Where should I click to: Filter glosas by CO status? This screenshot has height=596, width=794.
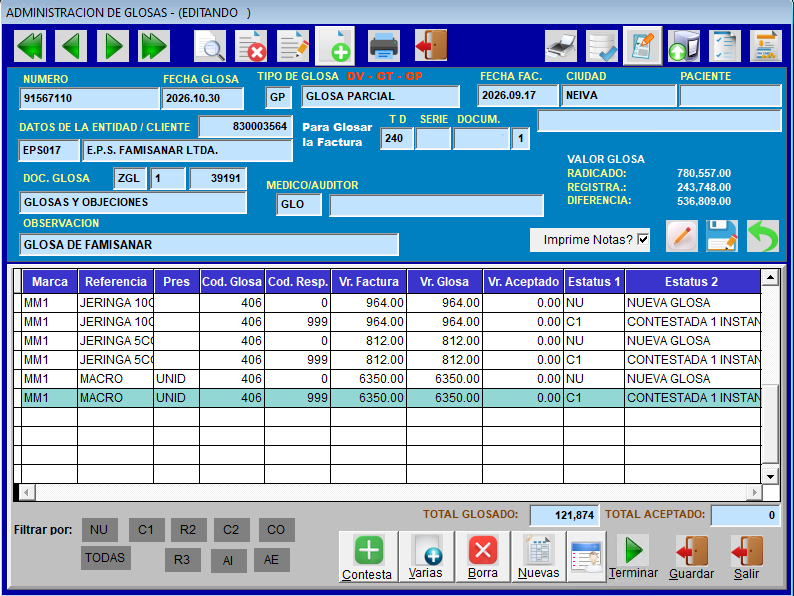(276, 530)
